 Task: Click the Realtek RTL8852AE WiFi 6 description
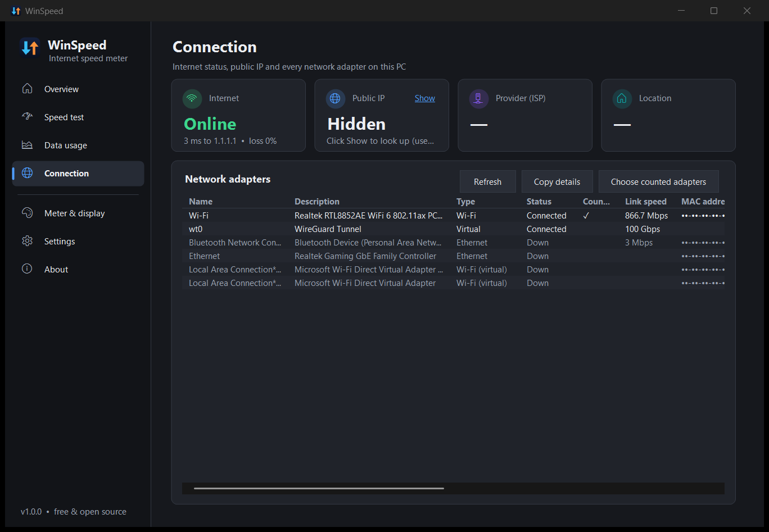coord(369,216)
